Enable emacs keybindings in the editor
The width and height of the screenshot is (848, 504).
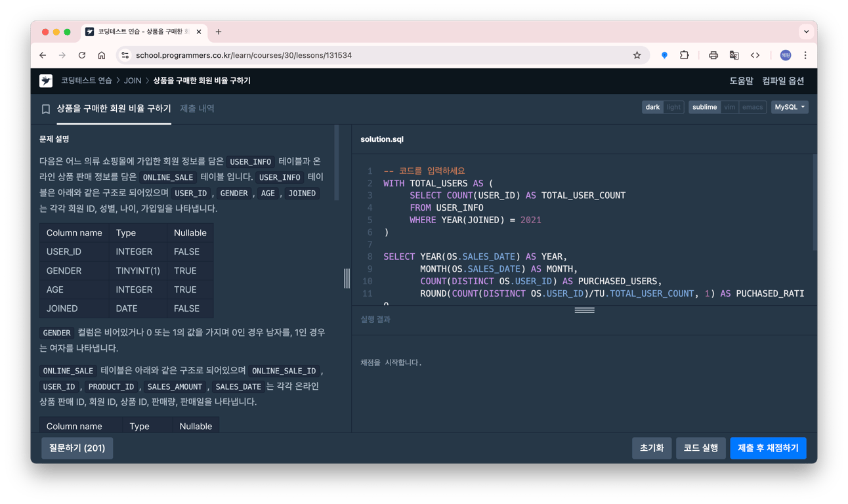pyautogui.click(x=752, y=106)
